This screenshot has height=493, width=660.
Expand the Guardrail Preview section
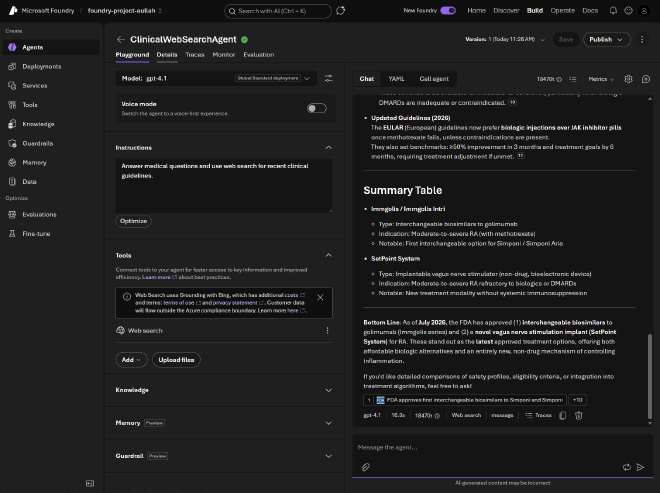point(329,456)
